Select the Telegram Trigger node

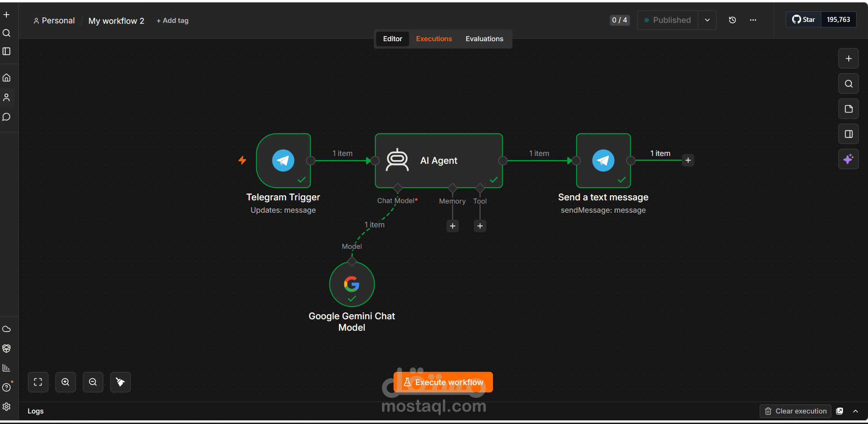(284, 161)
